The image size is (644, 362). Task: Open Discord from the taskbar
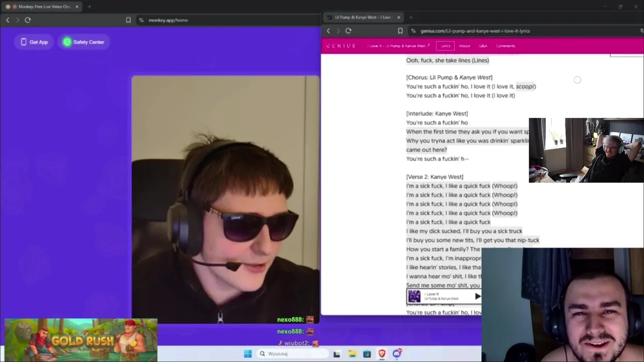(x=396, y=354)
